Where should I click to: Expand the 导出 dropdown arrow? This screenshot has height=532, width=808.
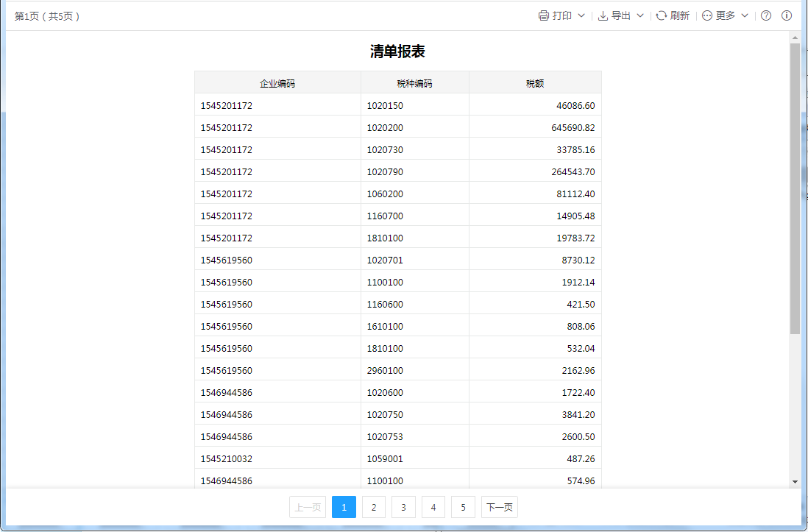point(640,15)
